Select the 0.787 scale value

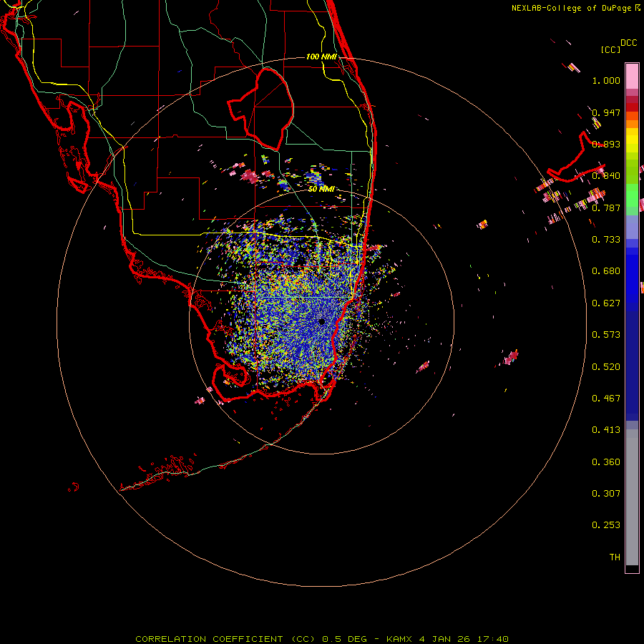pos(606,208)
